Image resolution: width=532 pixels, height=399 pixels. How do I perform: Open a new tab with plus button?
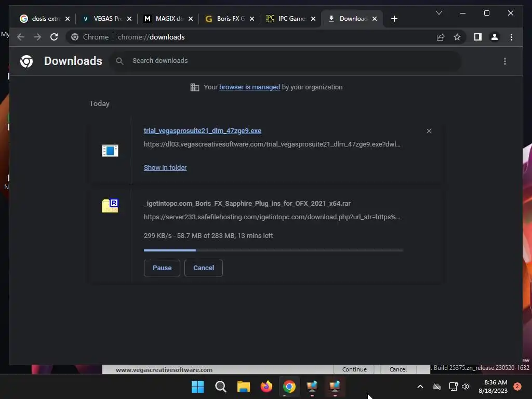click(x=394, y=19)
